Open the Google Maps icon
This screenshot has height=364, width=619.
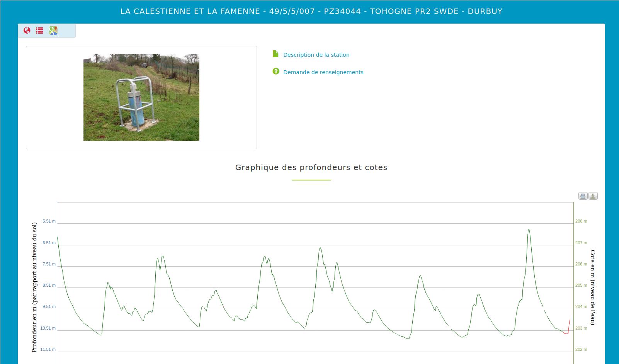pyautogui.click(x=53, y=31)
